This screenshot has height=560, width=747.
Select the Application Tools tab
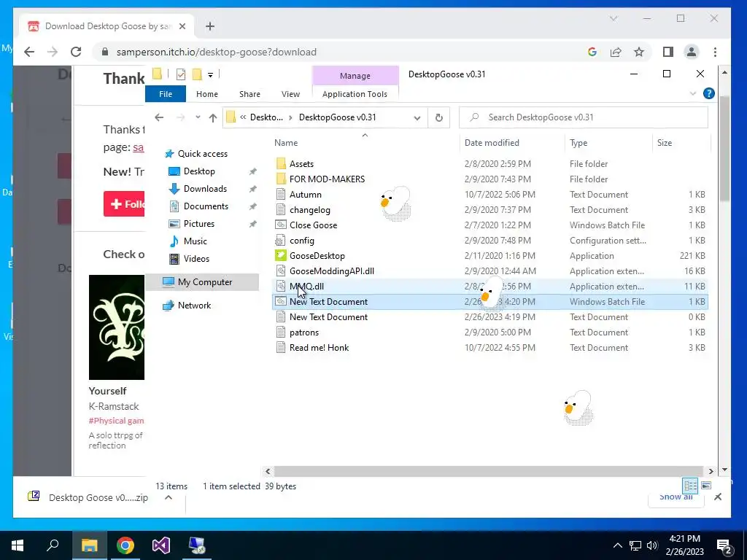[x=355, y=94]
